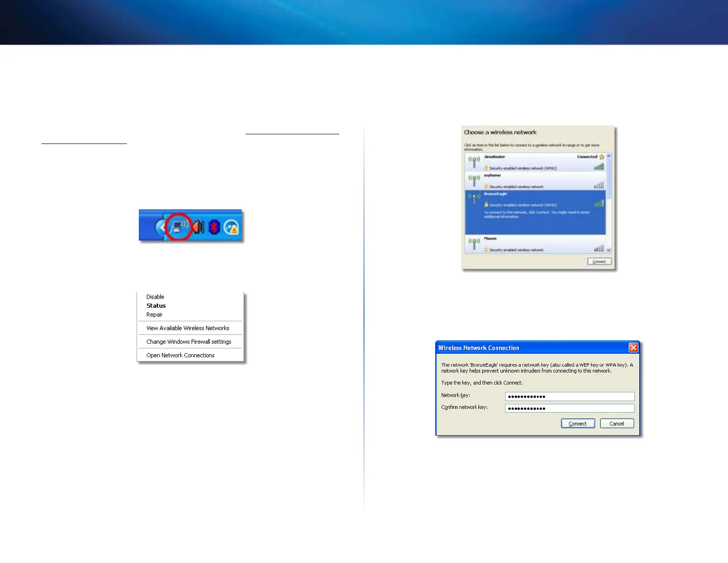Screen dimensions: 728x563
Task: Click the Wireless Network Connection title bar
Action: 537,348
